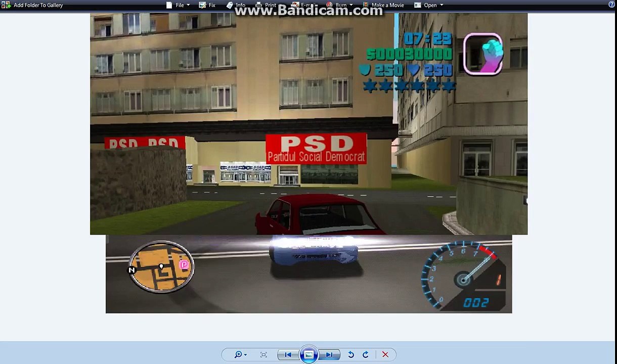This screenshot has width=617, height=364.
Task: Click the displayed game screenshot photo
Action: click(308, 163)
